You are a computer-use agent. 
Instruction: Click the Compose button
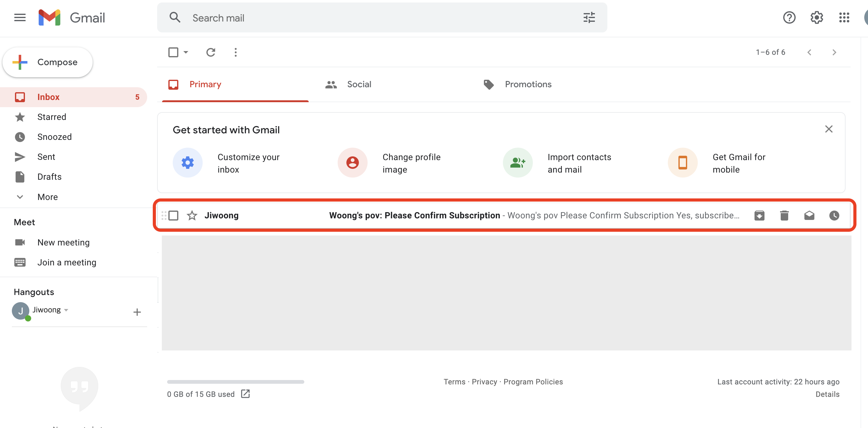(x=47, y=62)
